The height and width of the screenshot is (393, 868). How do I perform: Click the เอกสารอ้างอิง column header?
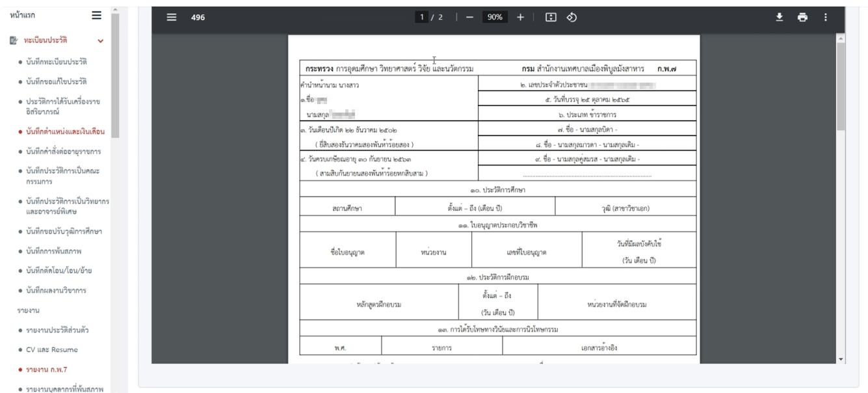click(x=598, y=348)
